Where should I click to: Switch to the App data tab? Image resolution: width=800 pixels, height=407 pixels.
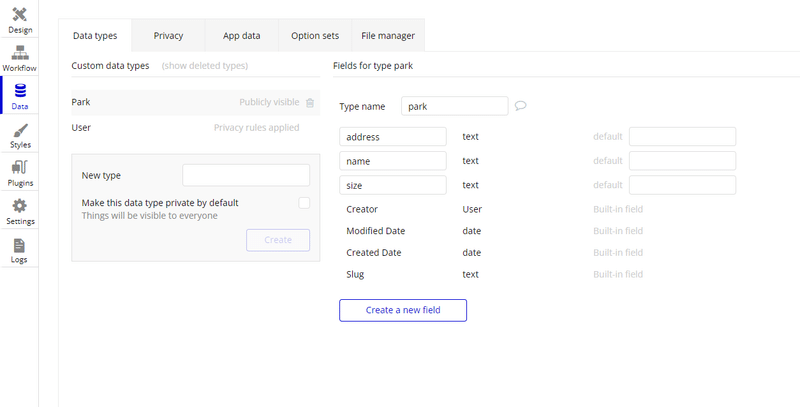click(242, 36)
